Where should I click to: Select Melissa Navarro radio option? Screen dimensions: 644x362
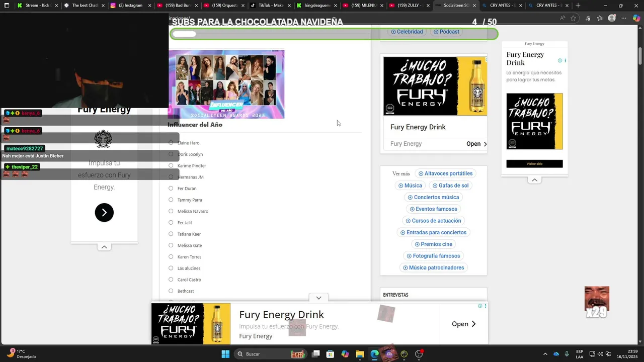(171, 211)
